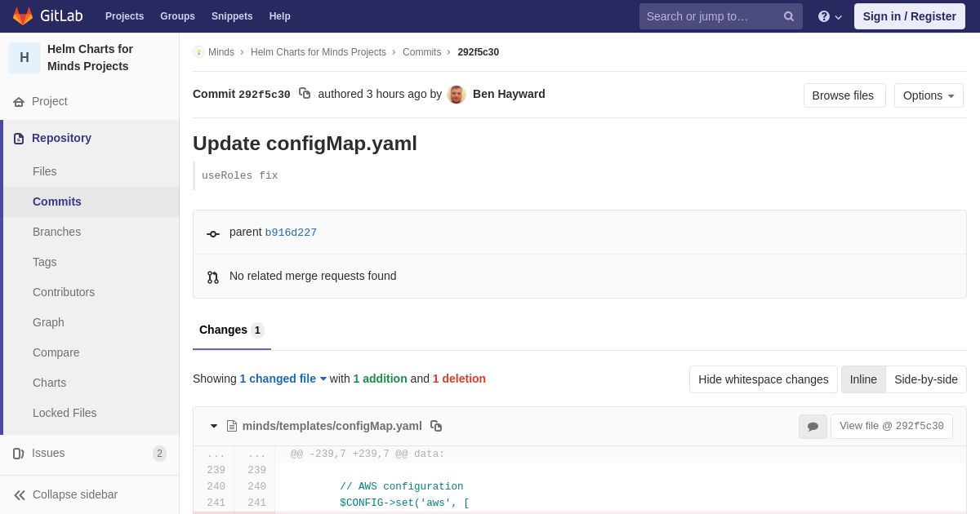
Task: Click old line number 240 in diff
Action: coord(216,486)
